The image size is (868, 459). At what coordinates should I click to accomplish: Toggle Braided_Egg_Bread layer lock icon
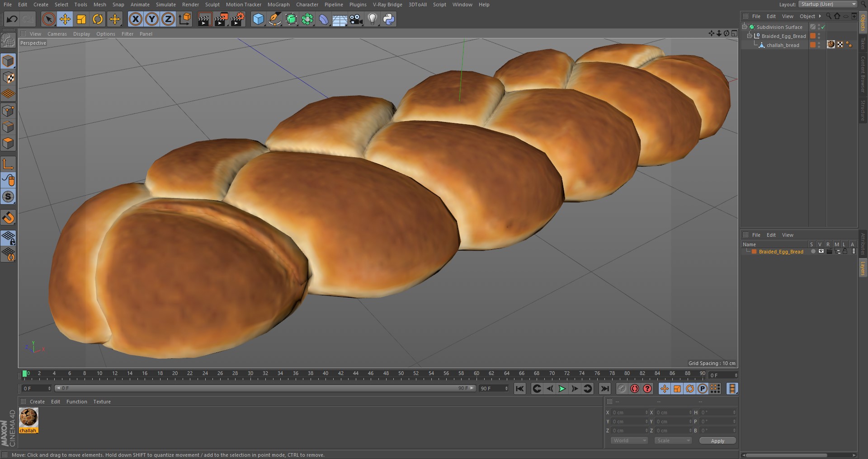pyautogui.click(x=845, y=252)
